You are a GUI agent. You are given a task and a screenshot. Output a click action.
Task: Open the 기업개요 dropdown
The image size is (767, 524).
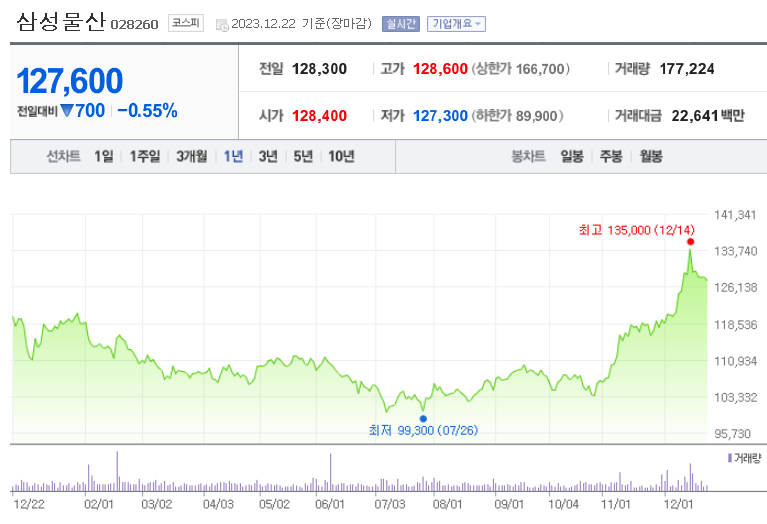pos(456,24)
